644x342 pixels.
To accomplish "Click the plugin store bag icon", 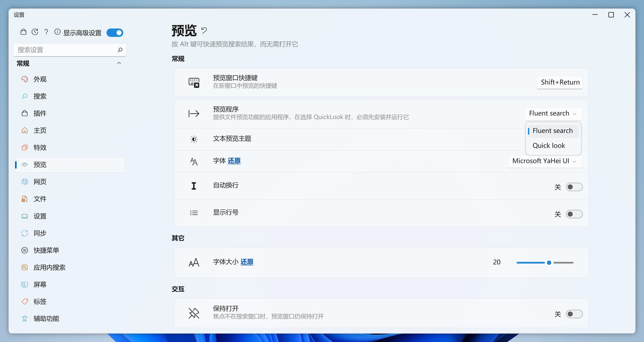I will pos(23,32).
